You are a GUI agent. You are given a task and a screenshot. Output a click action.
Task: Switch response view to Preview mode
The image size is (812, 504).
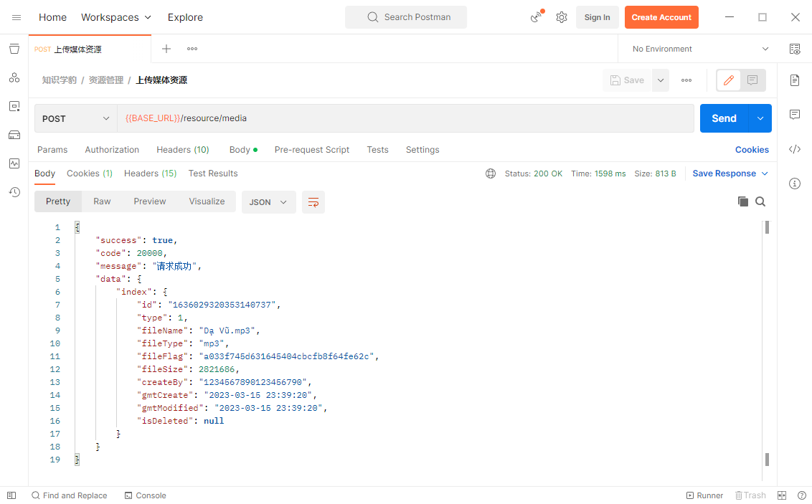(149, 201)
